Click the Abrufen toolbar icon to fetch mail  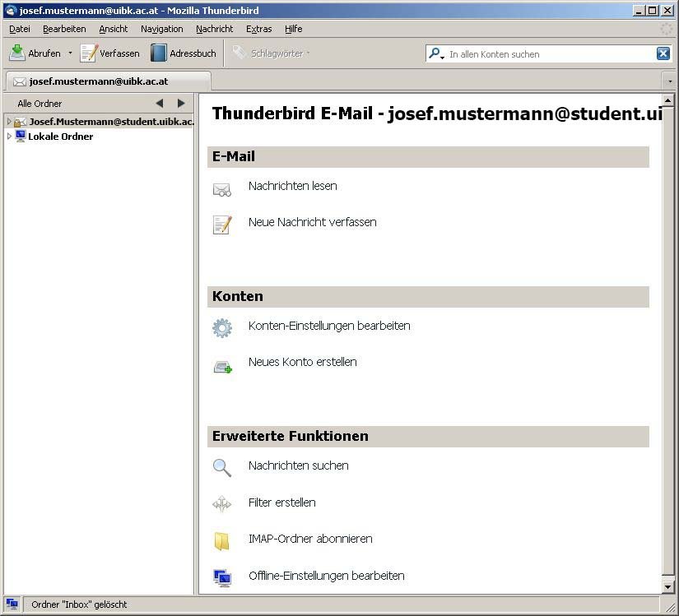18,53
